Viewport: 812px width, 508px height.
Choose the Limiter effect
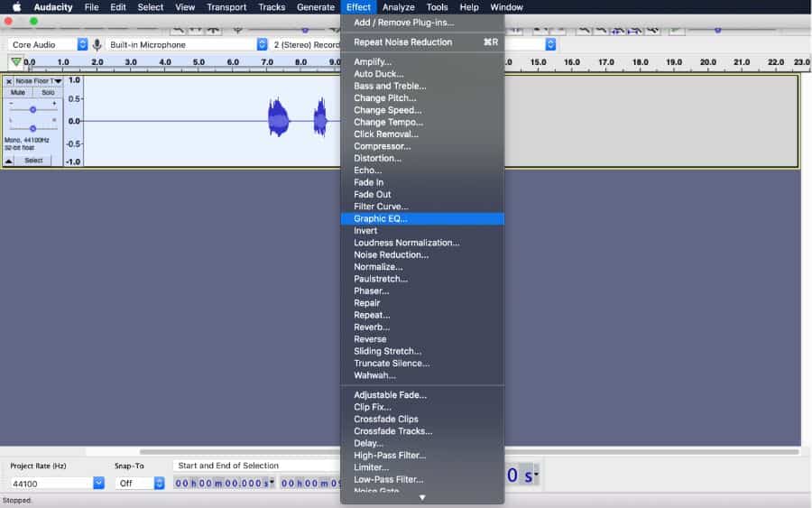tap(422, 467)
